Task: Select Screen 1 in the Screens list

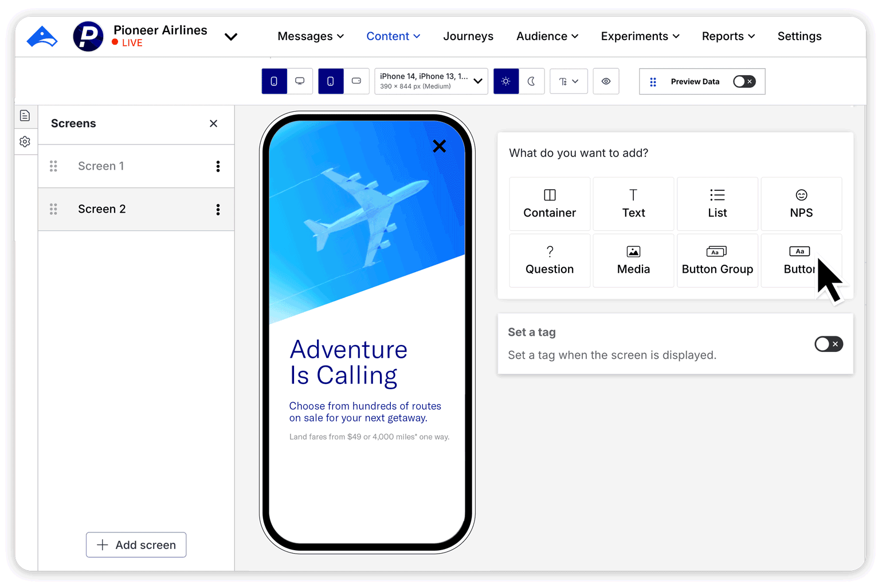Action: [101, 166]
